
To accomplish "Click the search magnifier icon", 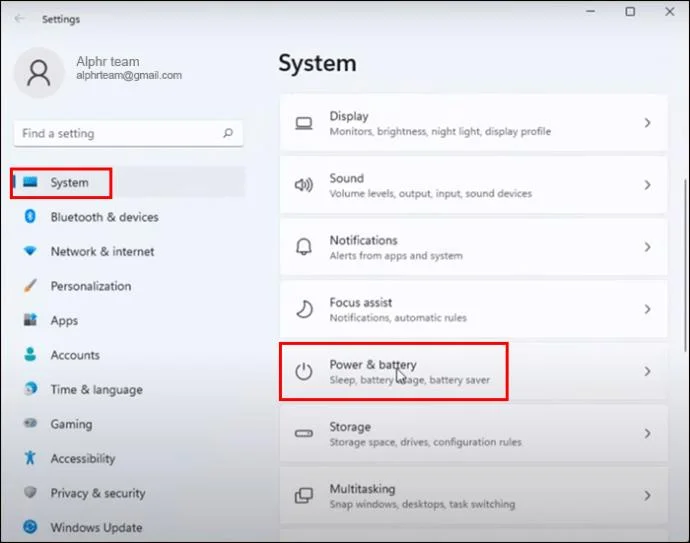I will click(x=228, y=133).
